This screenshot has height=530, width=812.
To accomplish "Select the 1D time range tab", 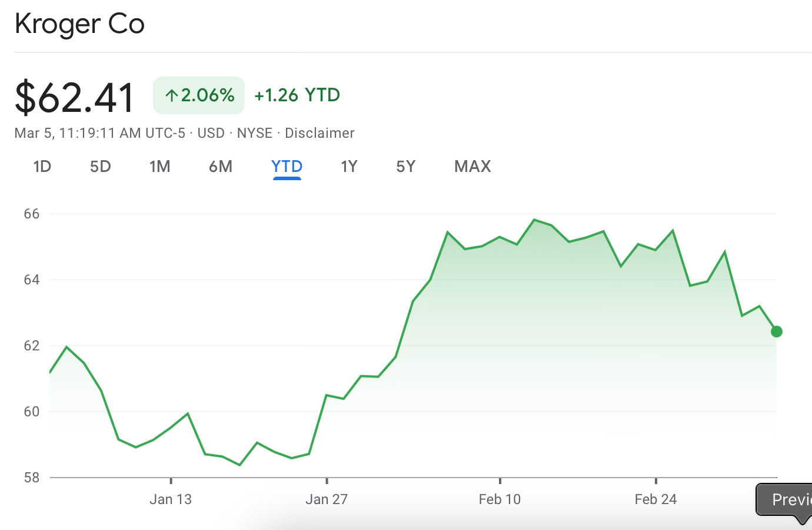I will click(x=42, y=167).
